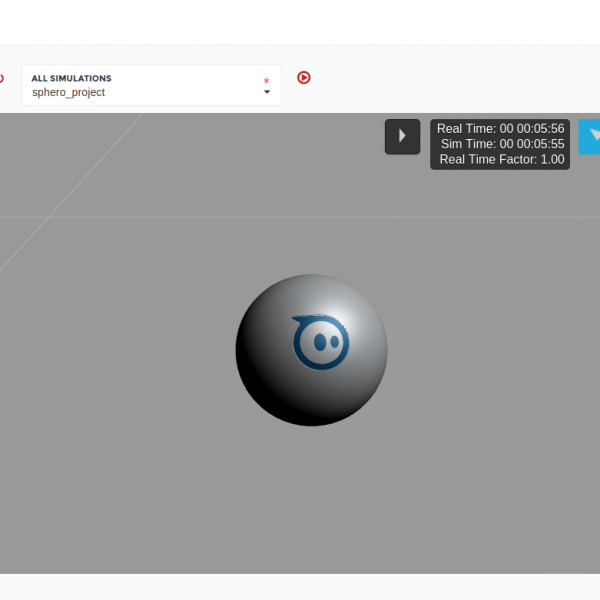
Task: Click the blue arrow button at right edge
Action: 589,137
